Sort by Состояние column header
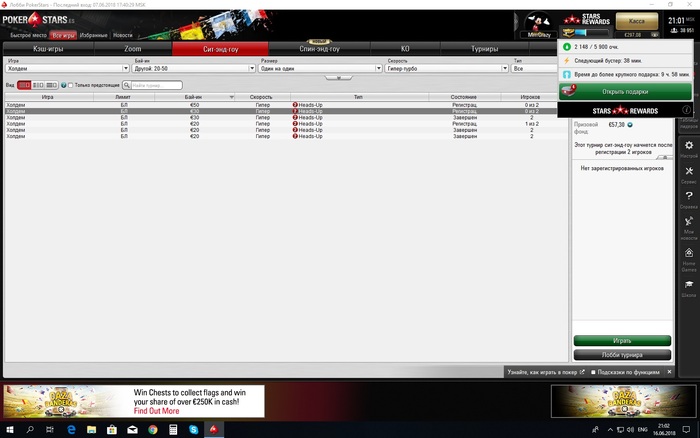This screenshot has width=700, height=438. point(463,97)
